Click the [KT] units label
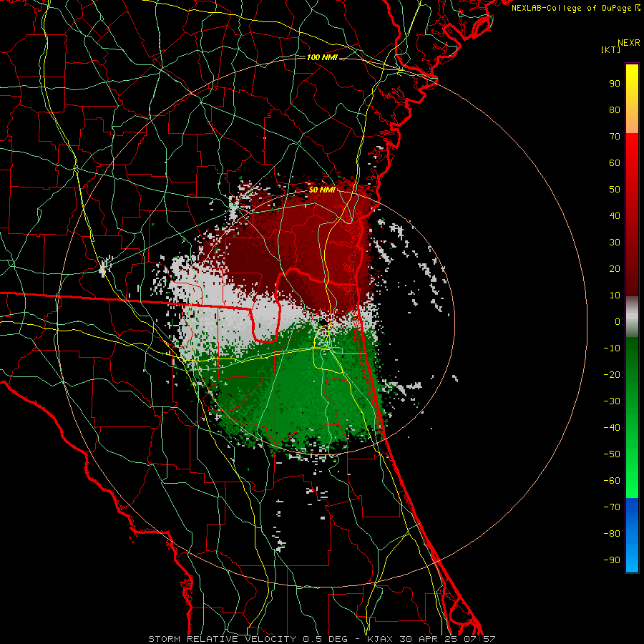The width and height of the screenshot is (644, 644). pos(611,49)
